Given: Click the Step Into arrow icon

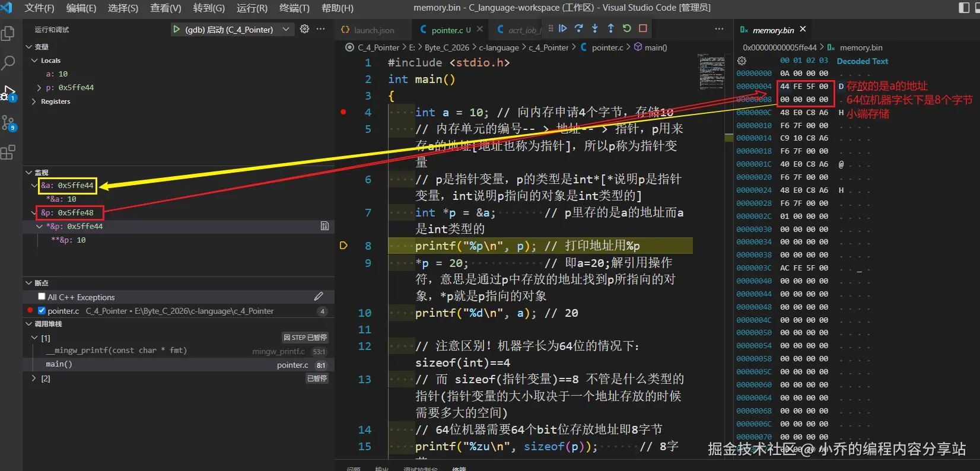Looking at the screenshot, I should 595,28.
